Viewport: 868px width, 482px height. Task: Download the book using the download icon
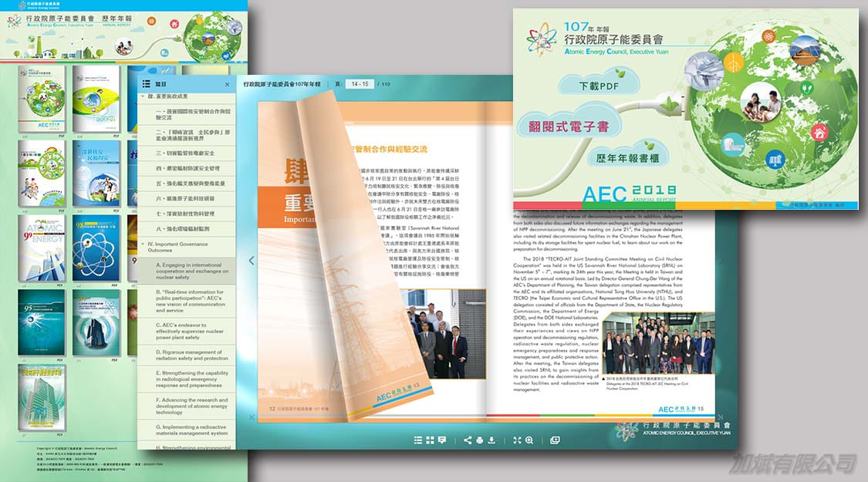pos(491,440)
